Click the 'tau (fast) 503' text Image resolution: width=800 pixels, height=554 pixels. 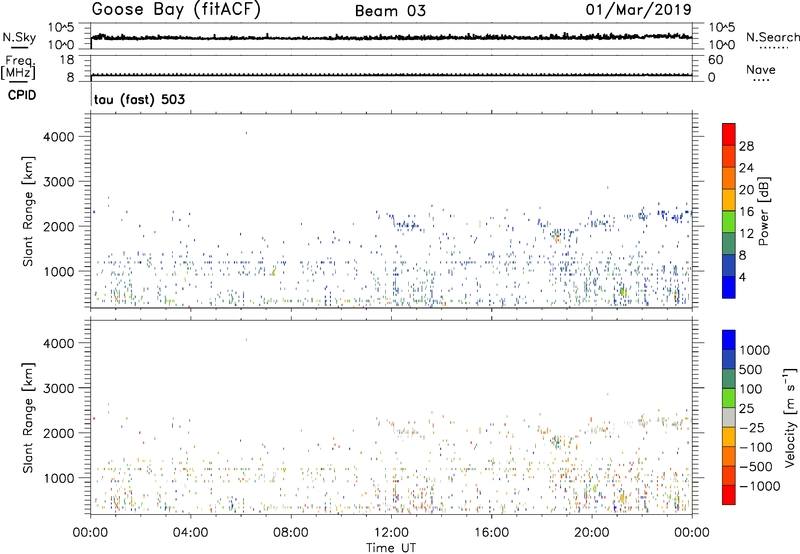point(139,99)
